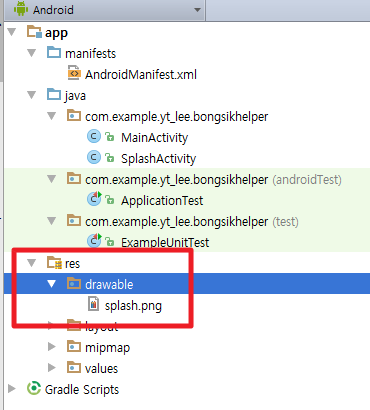370x410 pixels.
Task: Select the androidTest package name
Action: [x=177, y=180]
